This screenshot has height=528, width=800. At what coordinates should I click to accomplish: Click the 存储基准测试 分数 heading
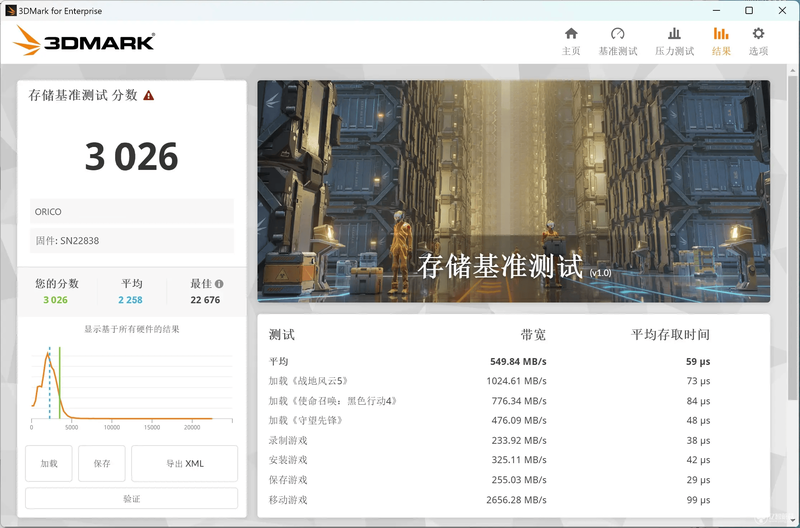pos(83,95)
